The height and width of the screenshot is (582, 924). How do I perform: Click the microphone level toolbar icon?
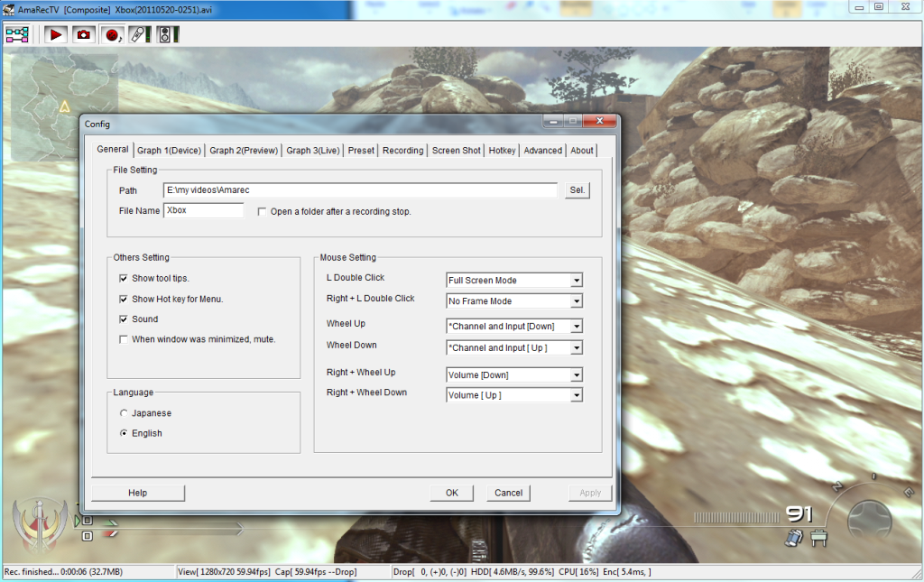[140, 35]
